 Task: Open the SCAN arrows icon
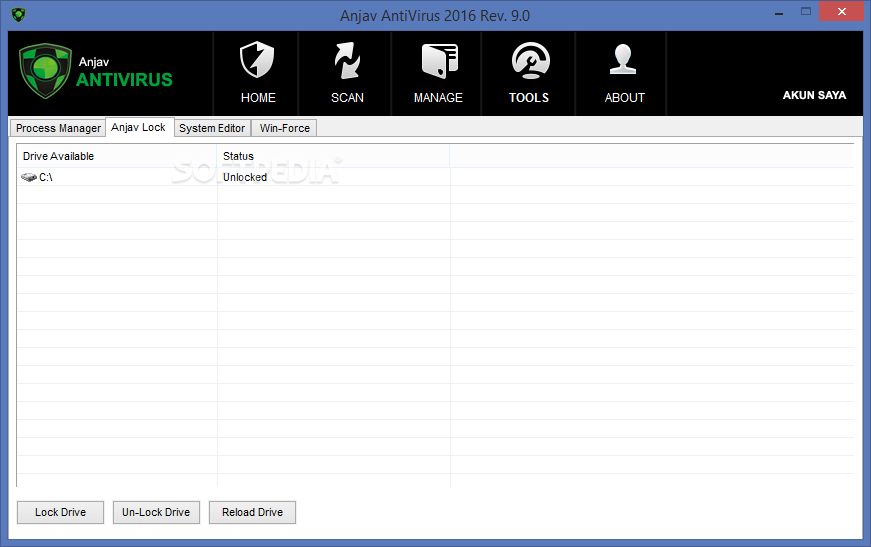[347, 60]
